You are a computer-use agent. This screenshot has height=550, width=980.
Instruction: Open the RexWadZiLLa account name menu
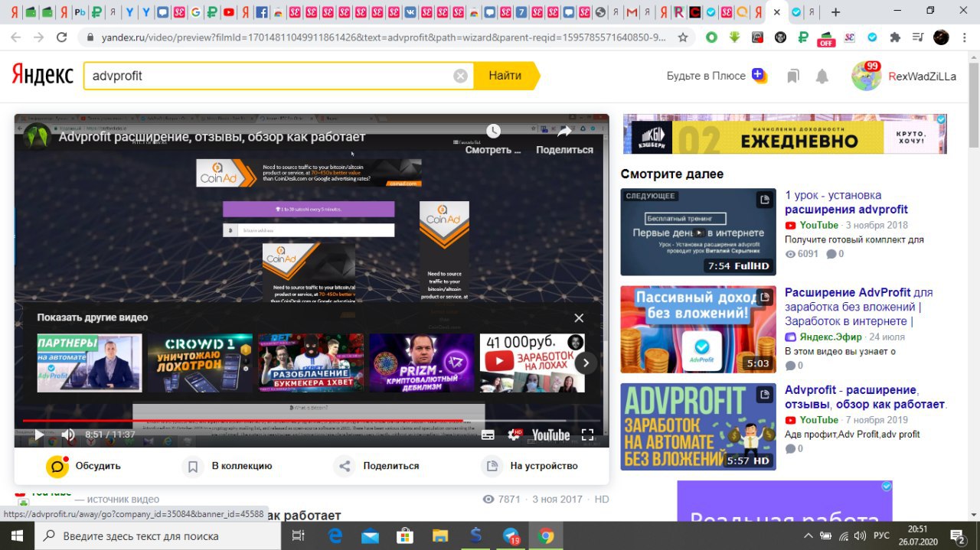[x=922, y=76]
